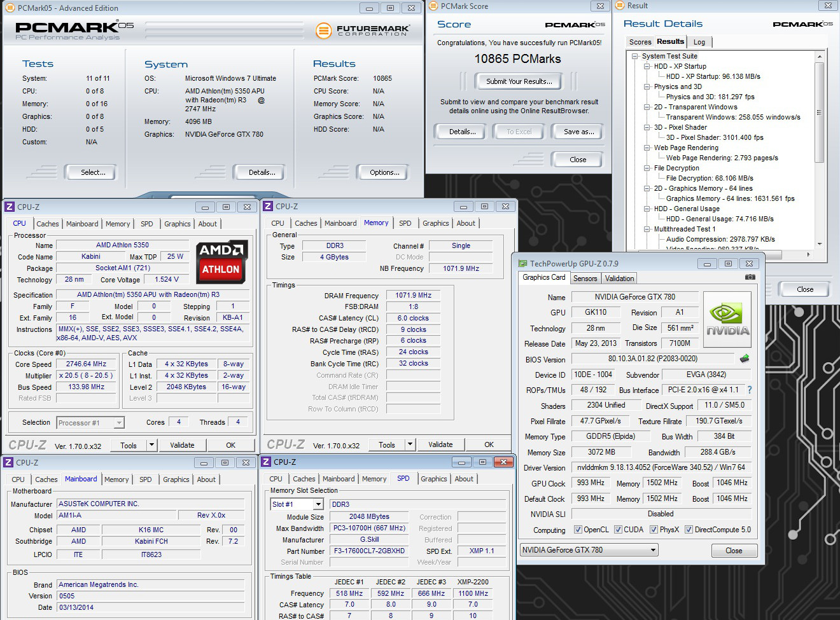Viewport: 840px width, 620px height.
Task: Collapse the System Test Suite tree node
Action: pos(634,56)
